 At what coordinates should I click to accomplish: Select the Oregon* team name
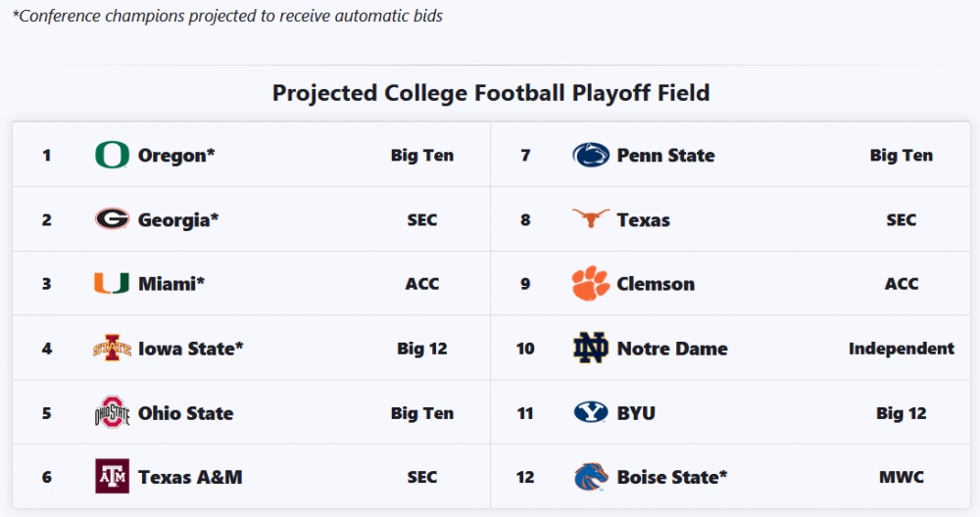tap(176, 156)
